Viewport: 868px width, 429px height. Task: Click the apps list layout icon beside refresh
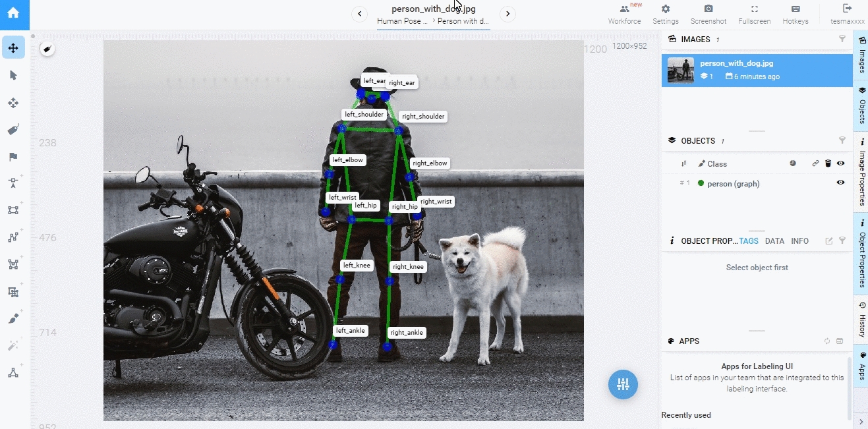tap(840, 341)
